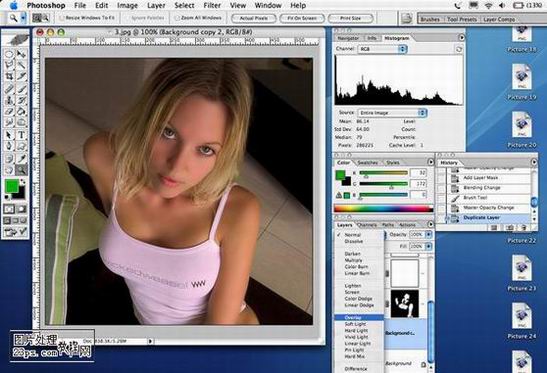Select the Elliptical Marquee tool
Image resolution: width=547 pixels, height=373 pixels.
point(9,54)
